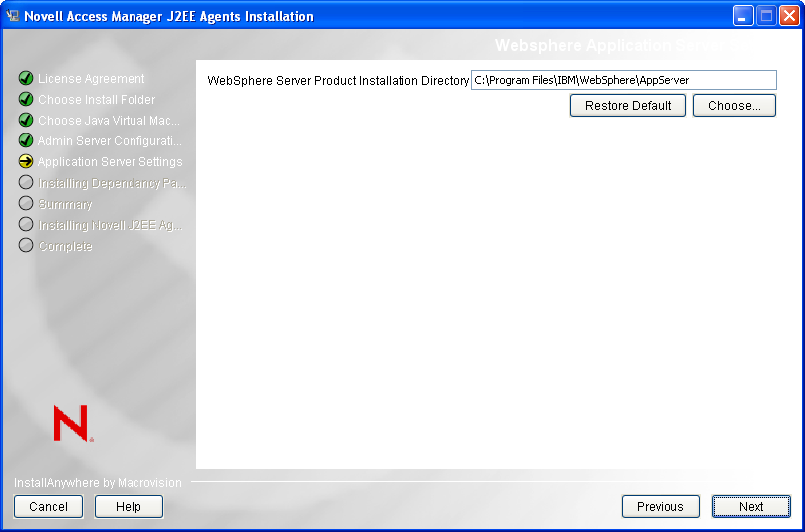The width and height of the screenshot is (805, 532).
Task: Click the WebSphere Server Product Installation Directory label
Action: pos(339,81)
